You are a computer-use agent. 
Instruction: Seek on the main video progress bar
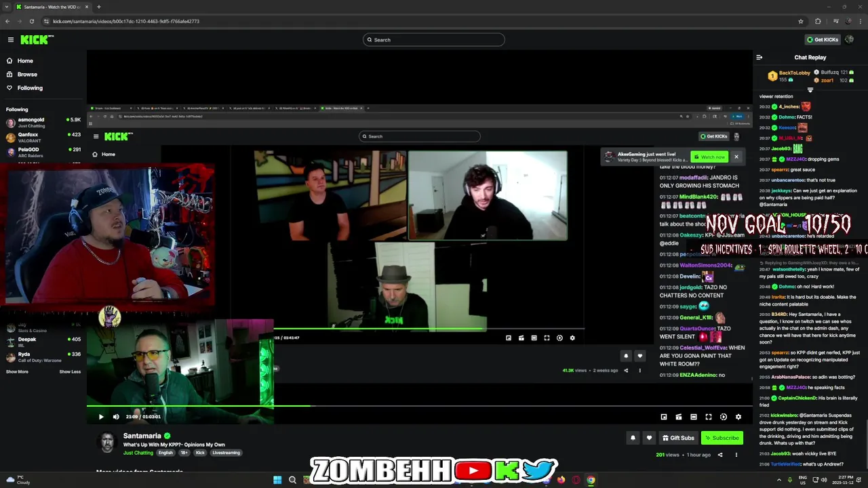420,406
